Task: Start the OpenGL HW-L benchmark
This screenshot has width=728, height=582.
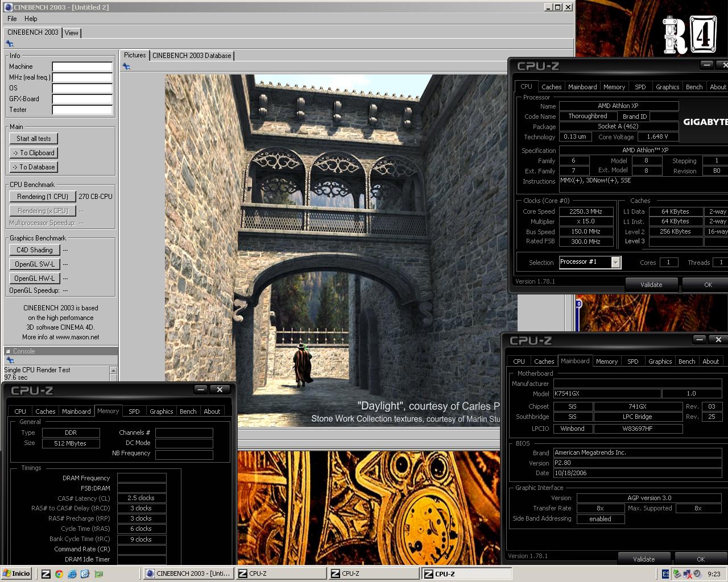Action: pos(34,278)
